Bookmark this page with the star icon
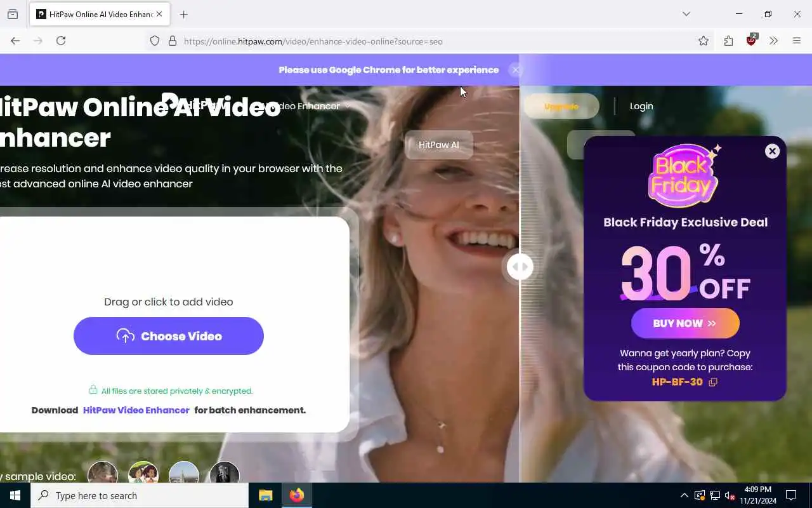Screen dimensions: 812x508 tap(704, 41)
